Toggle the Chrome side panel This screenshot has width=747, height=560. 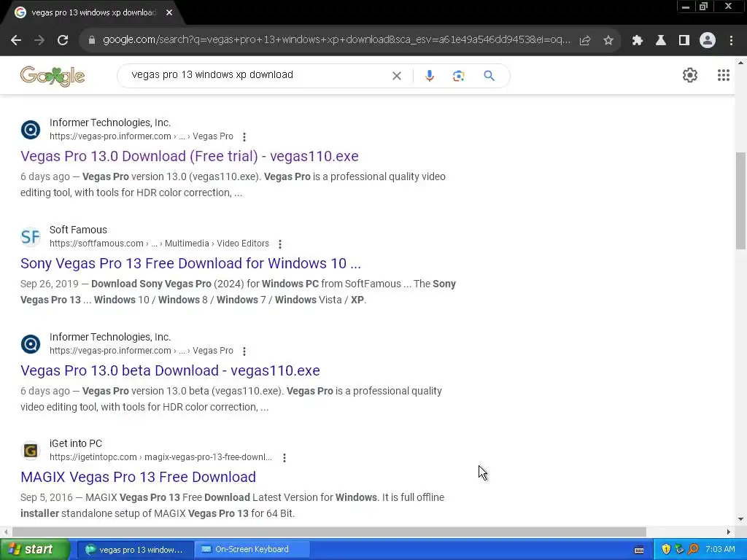pyautogui.click(x=684, y=41)
